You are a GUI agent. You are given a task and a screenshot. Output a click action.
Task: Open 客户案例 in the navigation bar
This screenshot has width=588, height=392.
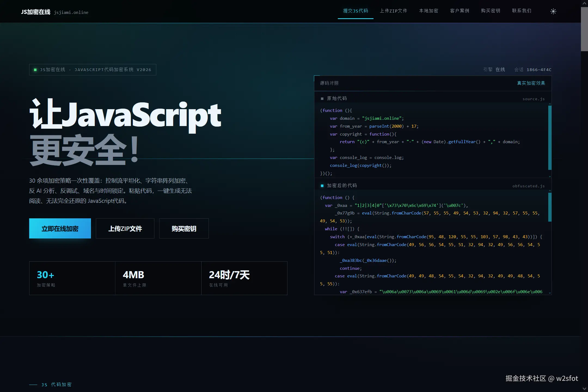tap(460, 11)
